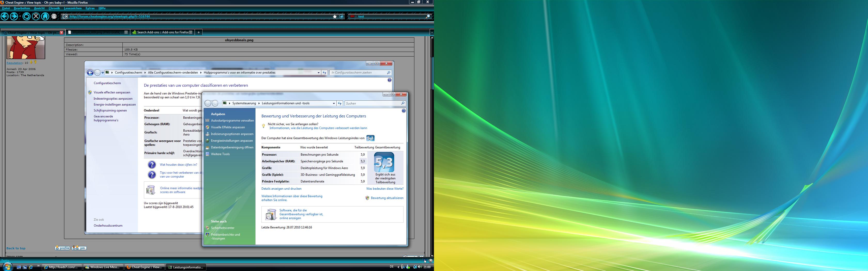Click the refresh icon beside the Systemsteuerung address bar

[x=340, y=103]
